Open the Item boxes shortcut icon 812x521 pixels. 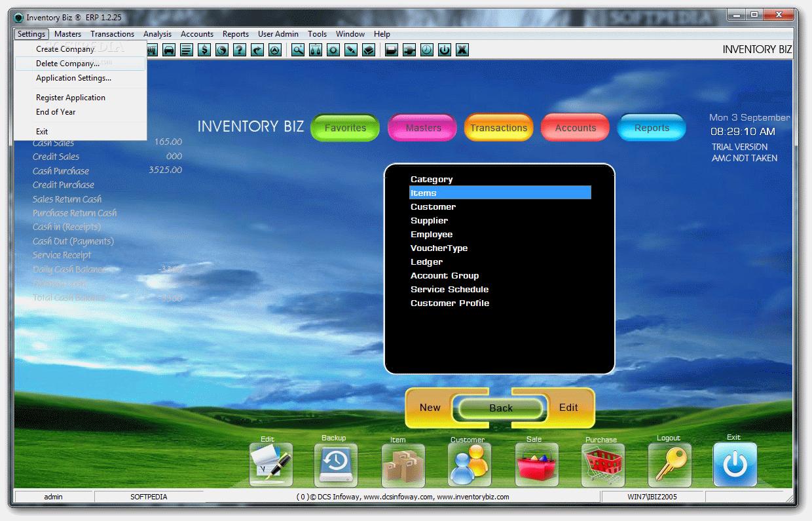(403, 465)
